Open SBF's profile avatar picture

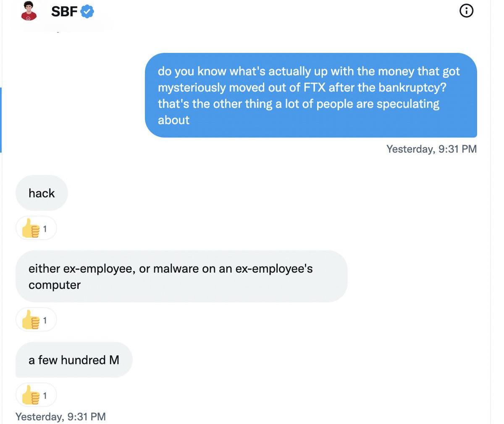coord(29,11)
